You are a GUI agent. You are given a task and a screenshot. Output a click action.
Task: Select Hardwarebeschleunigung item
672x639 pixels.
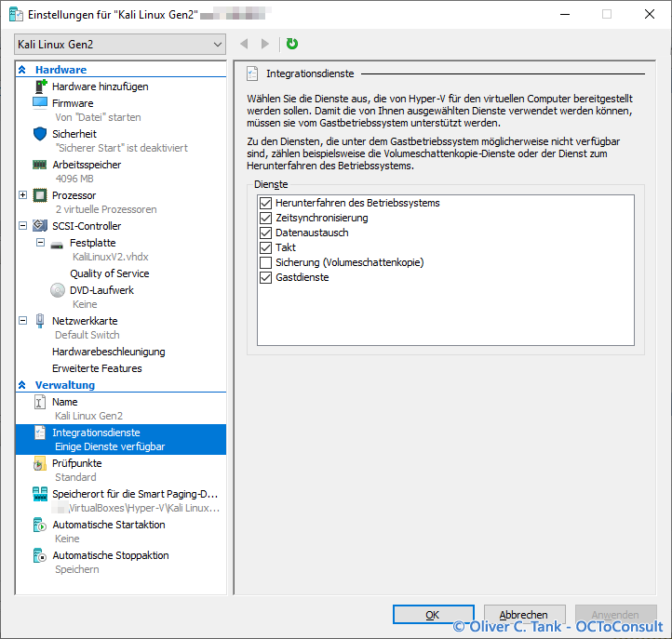pos(108,352)
